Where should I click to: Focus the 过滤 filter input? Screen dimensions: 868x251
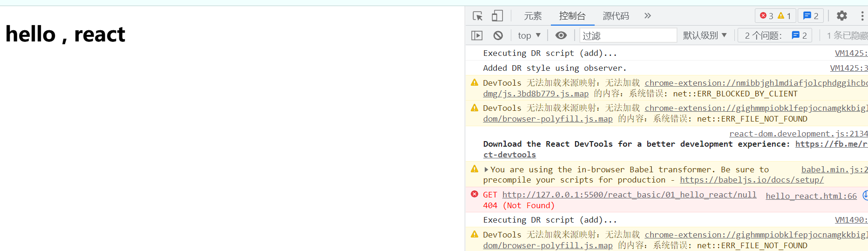[628, 35]
